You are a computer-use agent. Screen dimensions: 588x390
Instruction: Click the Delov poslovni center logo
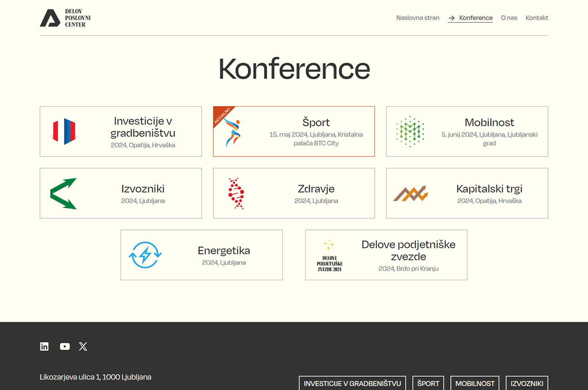[x=65, y=18]
